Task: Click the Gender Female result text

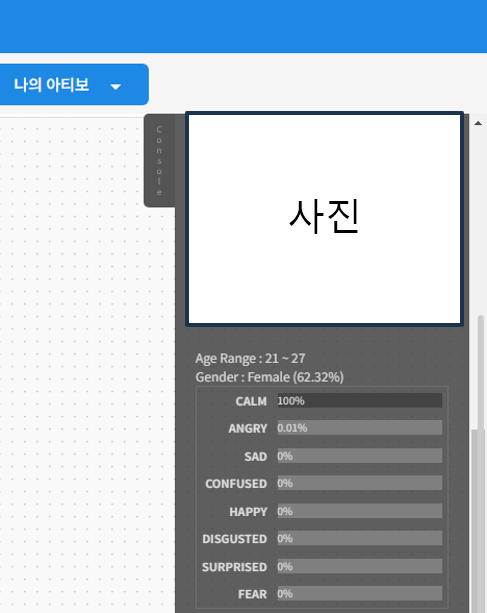Action: (269, 377)
